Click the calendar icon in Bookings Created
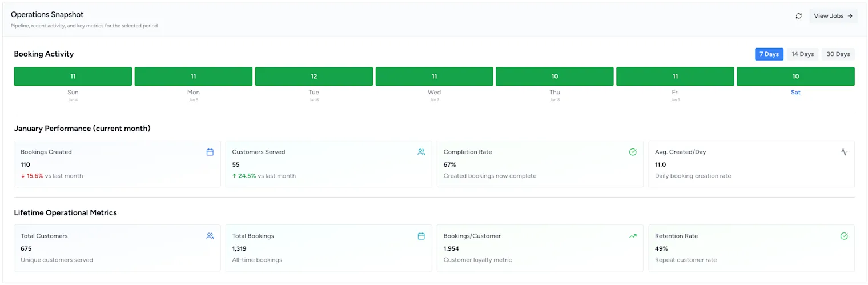Screen dimensions: 868x285 coord(210,152)
